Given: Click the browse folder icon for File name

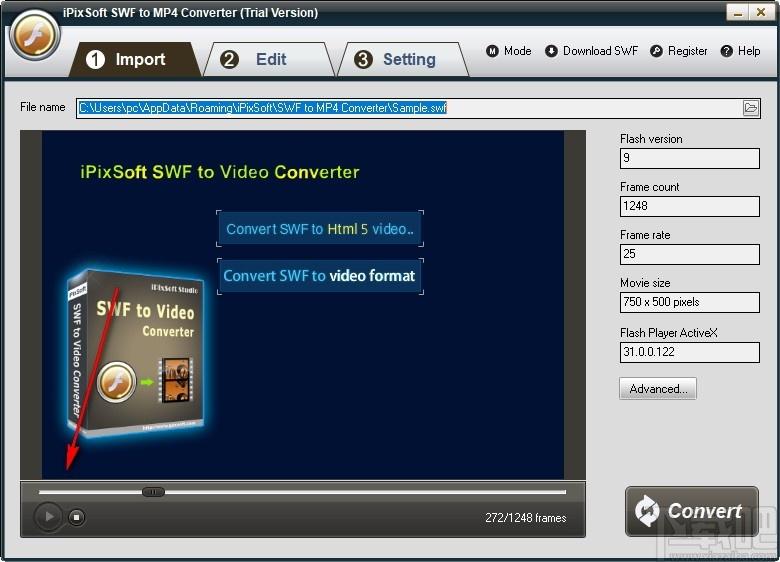Looking at the screenshot, I should 751,108.
